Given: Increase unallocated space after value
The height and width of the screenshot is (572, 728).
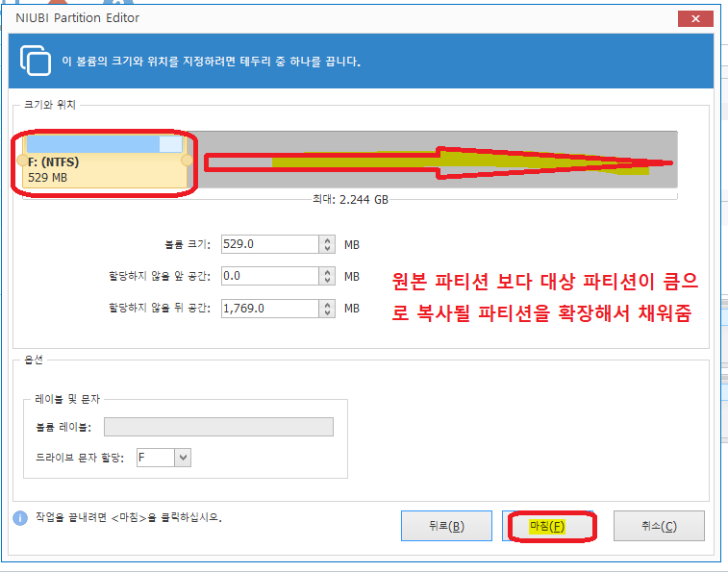Looking at the screenshot, I should click(327, 305).
